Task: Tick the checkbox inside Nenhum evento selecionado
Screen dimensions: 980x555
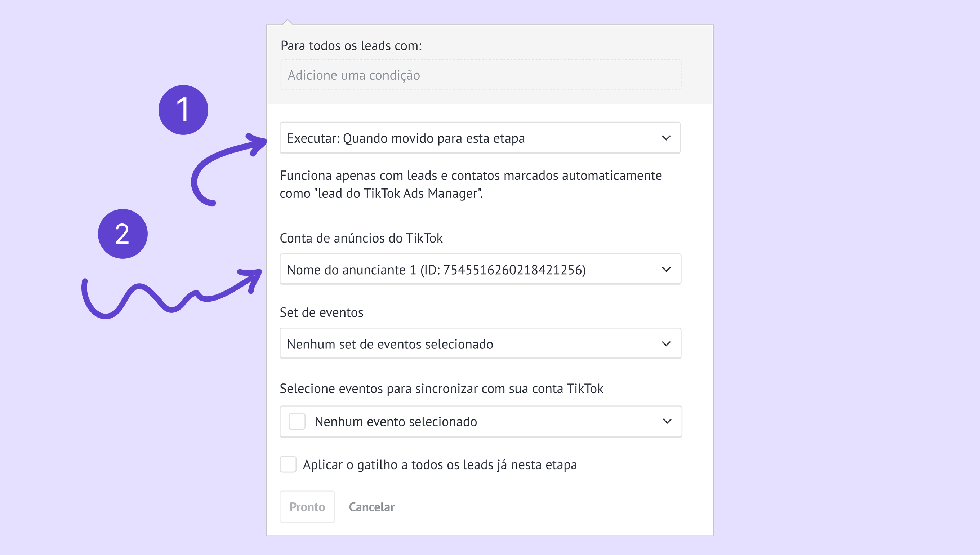Action: point(297,421)
